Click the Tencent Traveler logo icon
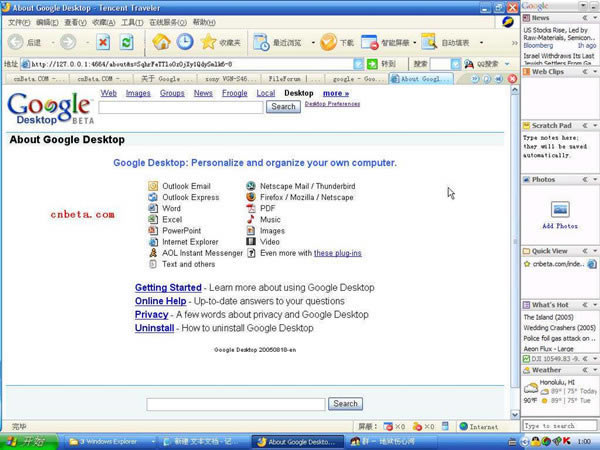Image resolution: width=600 pixels, height=450 pixels. pos(508,22)
